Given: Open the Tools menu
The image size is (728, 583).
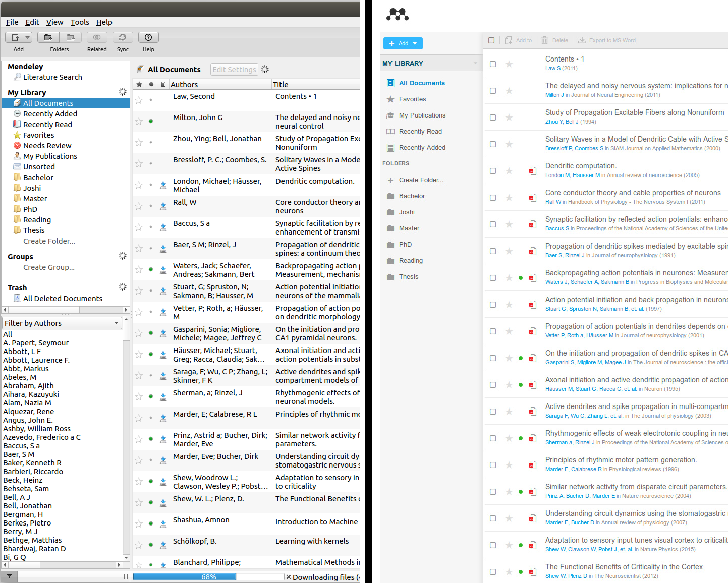Looking at the screenshot, I should click(80, 22).
